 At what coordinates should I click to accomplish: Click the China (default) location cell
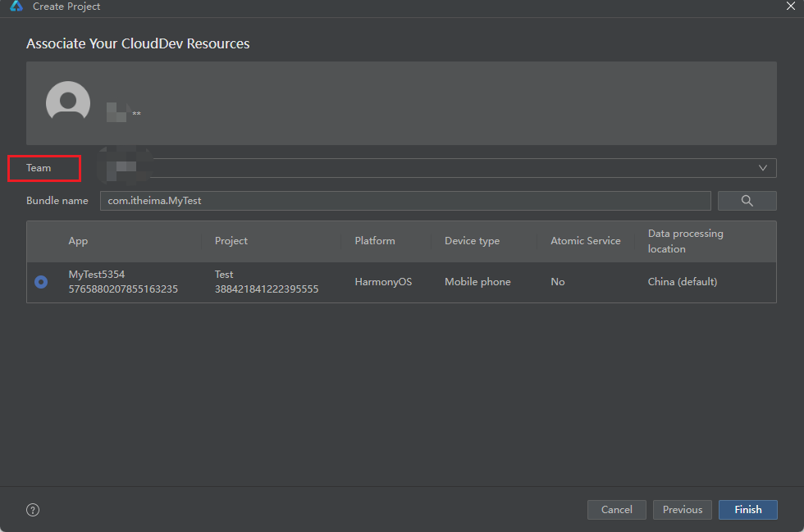point(683,282)
